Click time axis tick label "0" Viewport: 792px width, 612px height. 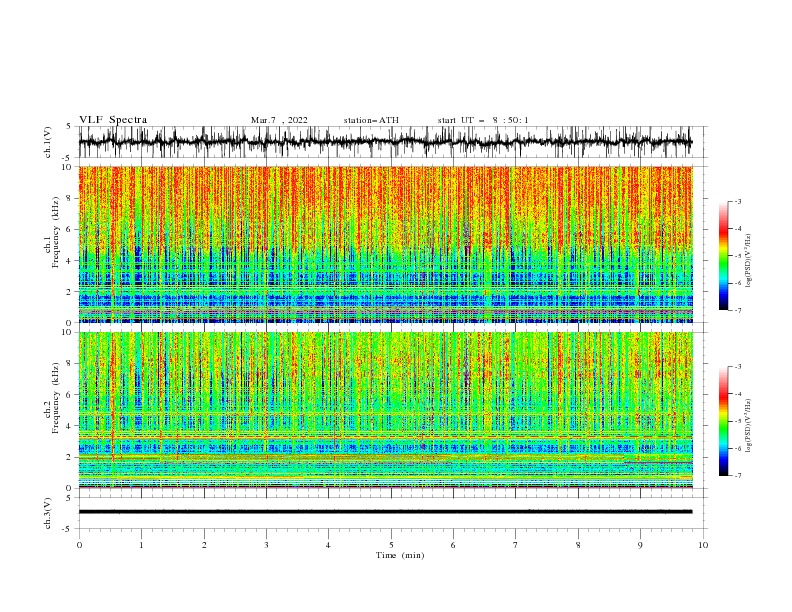pos(79,545)
